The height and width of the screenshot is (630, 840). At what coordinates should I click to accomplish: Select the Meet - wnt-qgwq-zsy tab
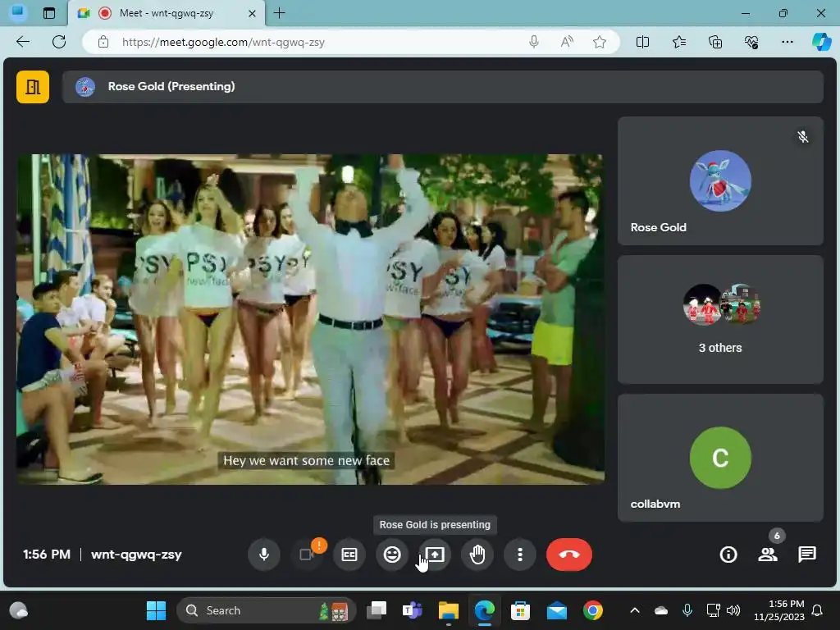click(167, 13)
